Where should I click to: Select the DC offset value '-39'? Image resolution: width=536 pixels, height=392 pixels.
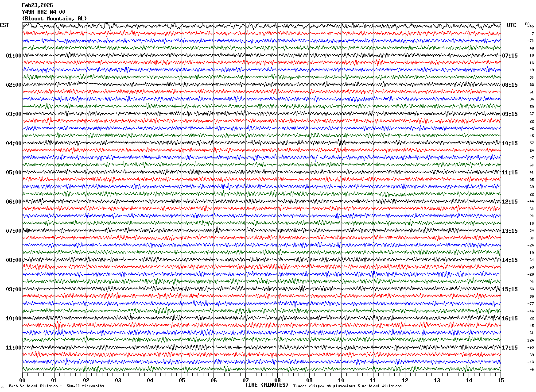tap(530, 355)
